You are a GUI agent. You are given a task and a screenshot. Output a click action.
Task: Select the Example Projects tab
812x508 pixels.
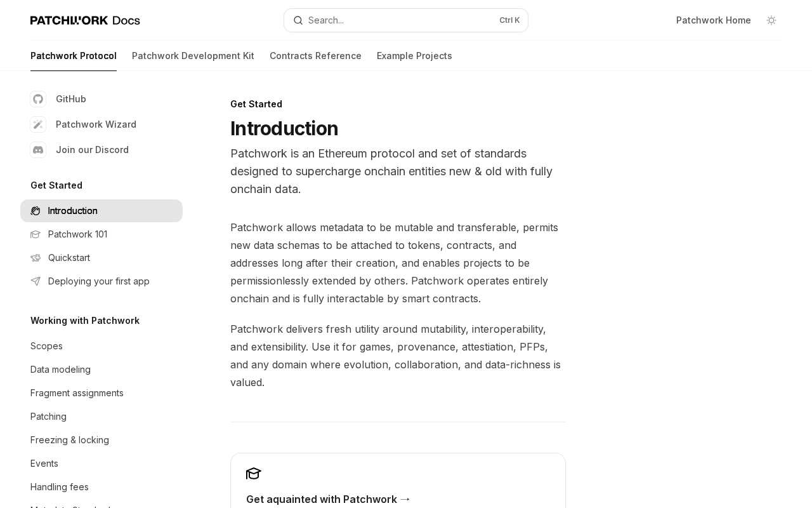[x=414, y=56]
